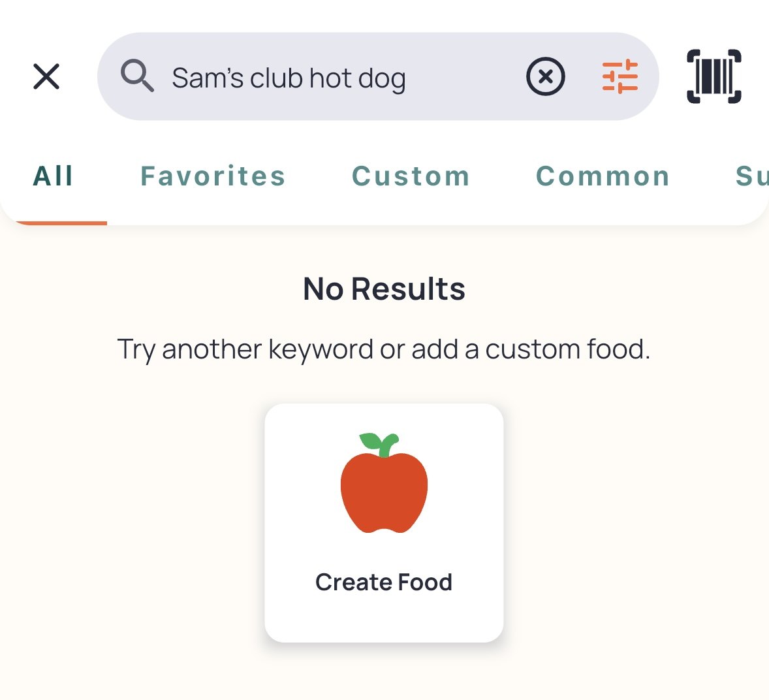This screenshot has width=769, height=700.
Task: Switch to the Common tab
Action: [603, 176]
